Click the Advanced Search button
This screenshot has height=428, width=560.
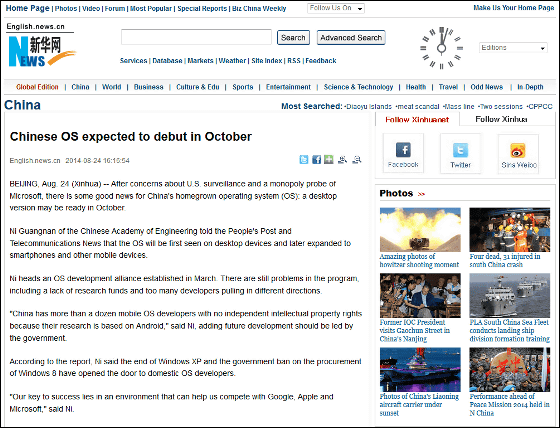click(351, 38)
